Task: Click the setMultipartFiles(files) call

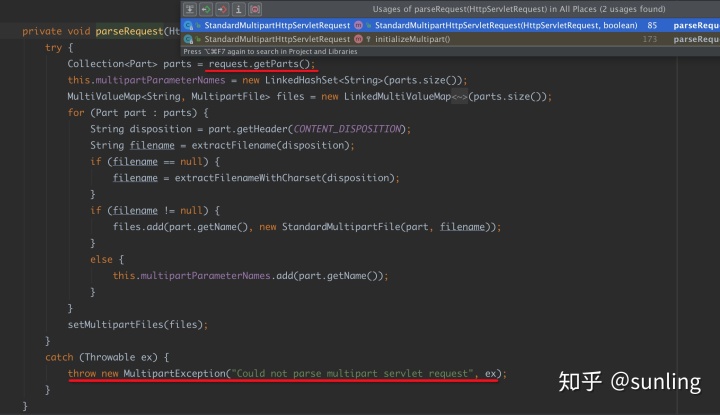Action: [x=135, y=325]
